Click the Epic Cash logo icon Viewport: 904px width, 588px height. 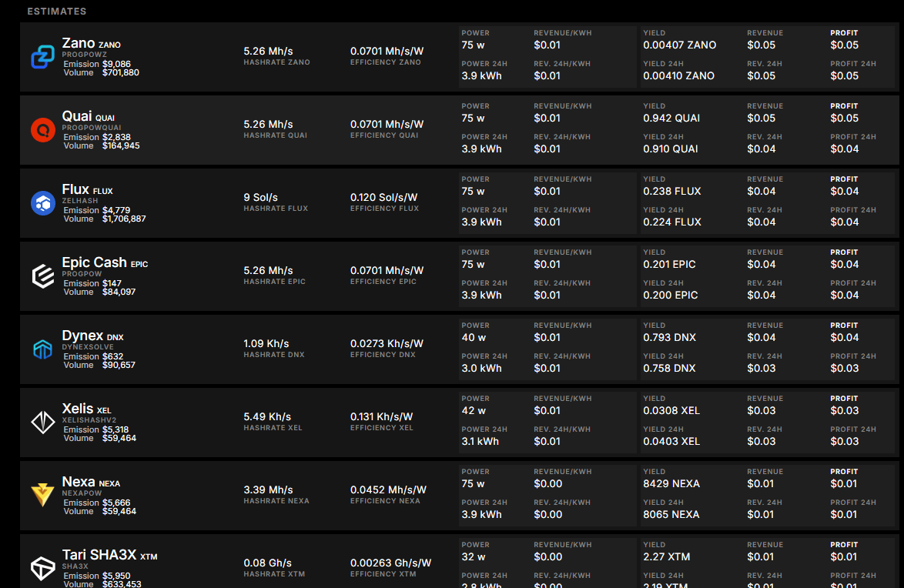pos(42,276)
